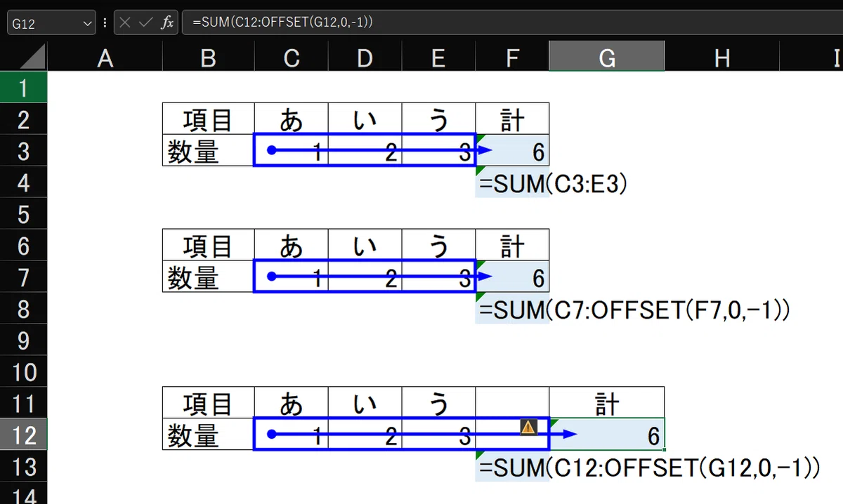Click cell F3 showing total 6
Screen dimensions: 843x504
[512, 150]
